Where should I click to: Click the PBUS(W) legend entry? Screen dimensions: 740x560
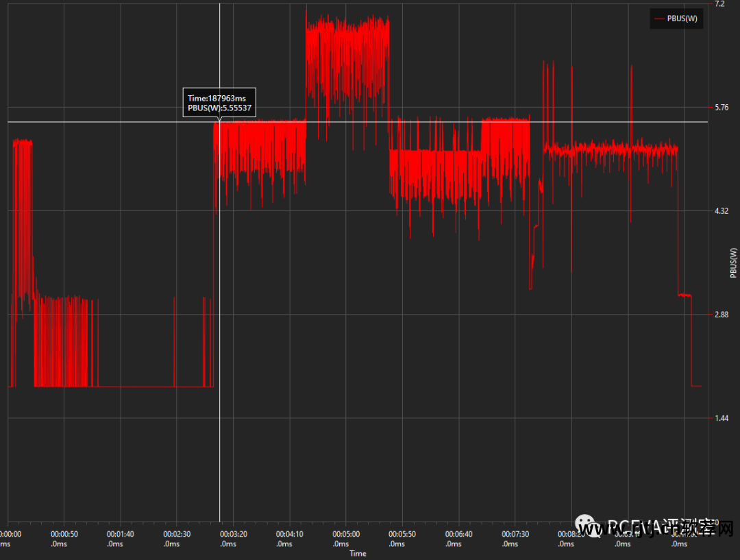681,19
